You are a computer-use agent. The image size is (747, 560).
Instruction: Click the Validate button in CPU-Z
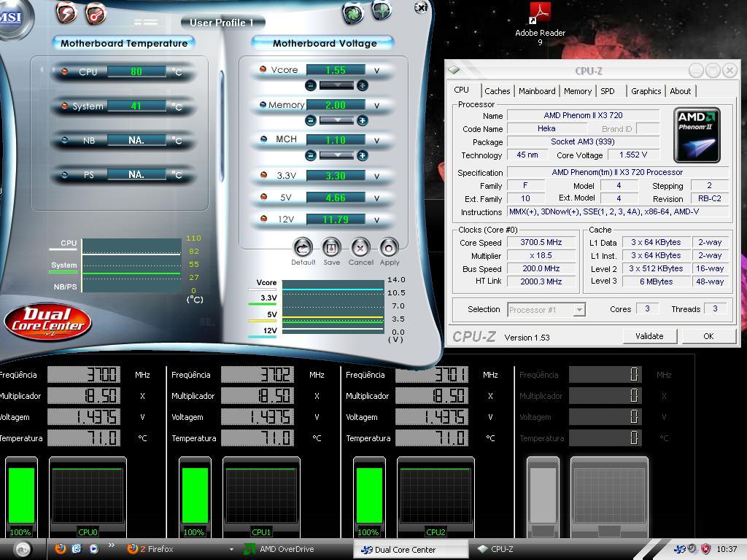649,336
